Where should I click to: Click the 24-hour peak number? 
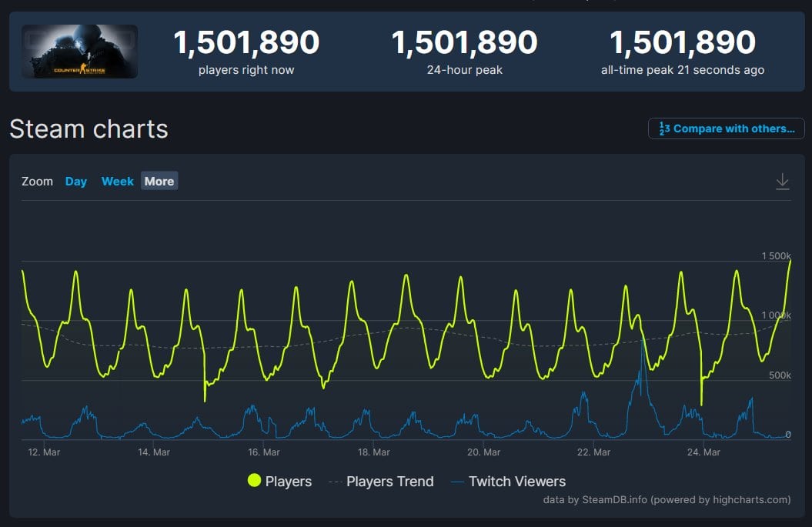[x=465, y=43]
